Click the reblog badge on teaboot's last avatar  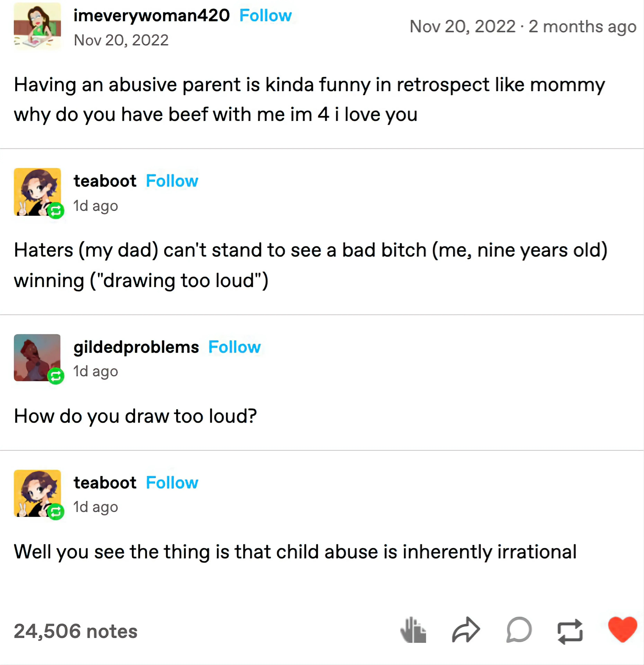coord(56,512)
